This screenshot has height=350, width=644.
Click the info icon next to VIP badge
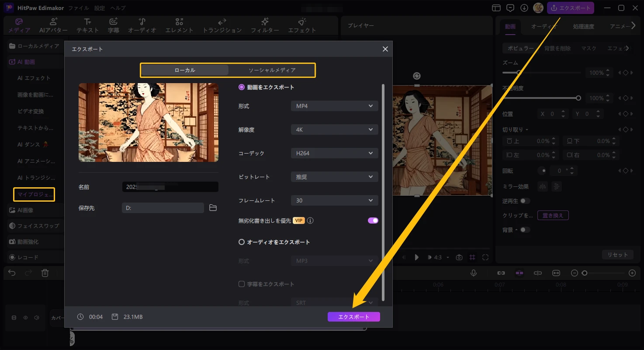pos(310,220)
